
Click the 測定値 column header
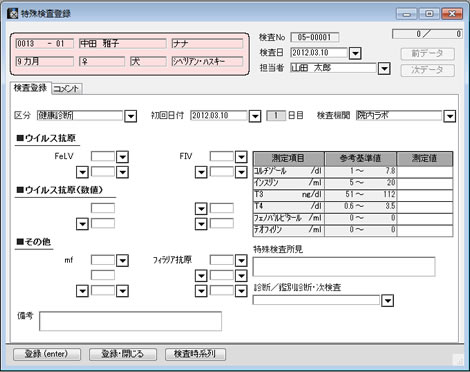pyautogui.click(x=425, y=158)
